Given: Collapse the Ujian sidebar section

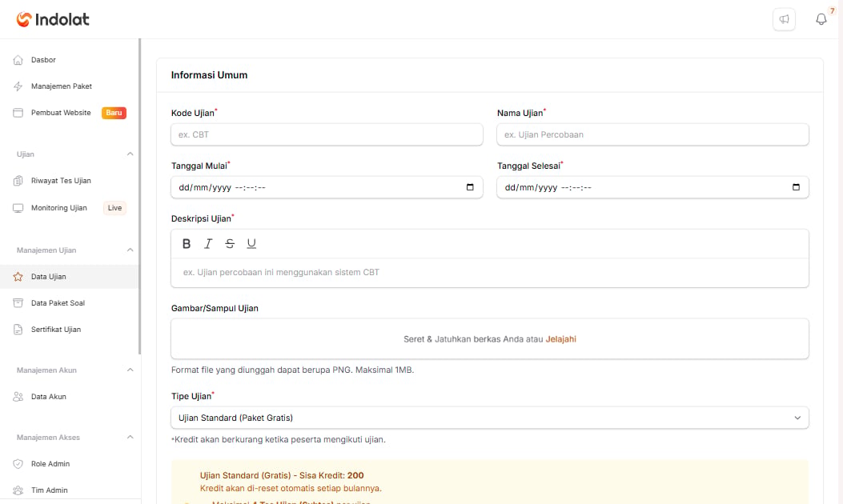Looking at the screenshot, I should [130, 154].
